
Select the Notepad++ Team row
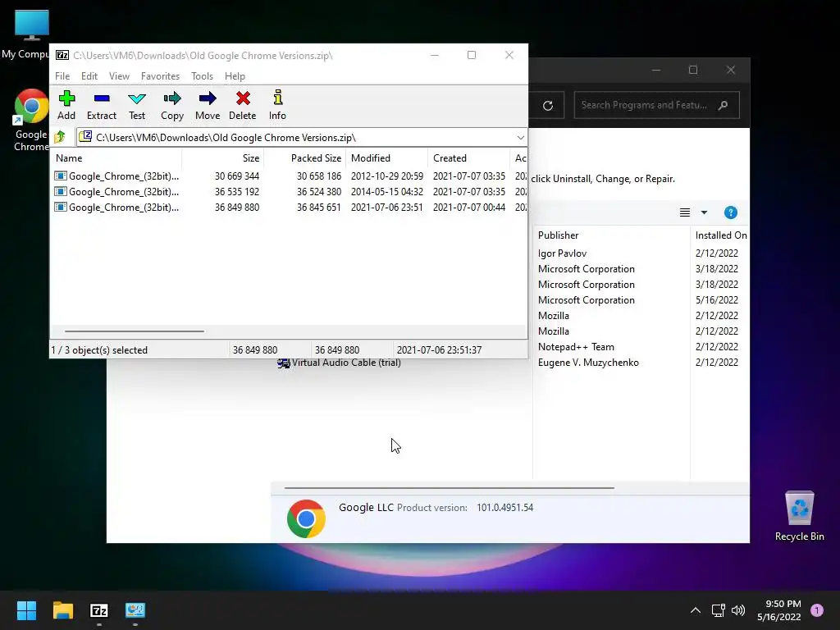pyautogui.click(x=576, y=347)
